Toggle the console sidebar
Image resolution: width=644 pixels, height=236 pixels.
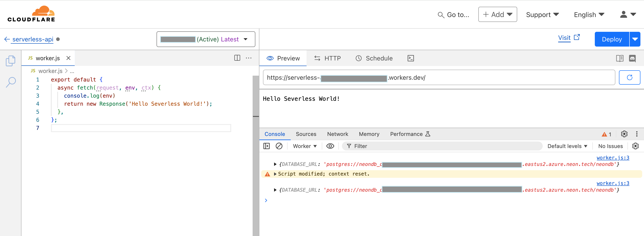coord(266,146)
